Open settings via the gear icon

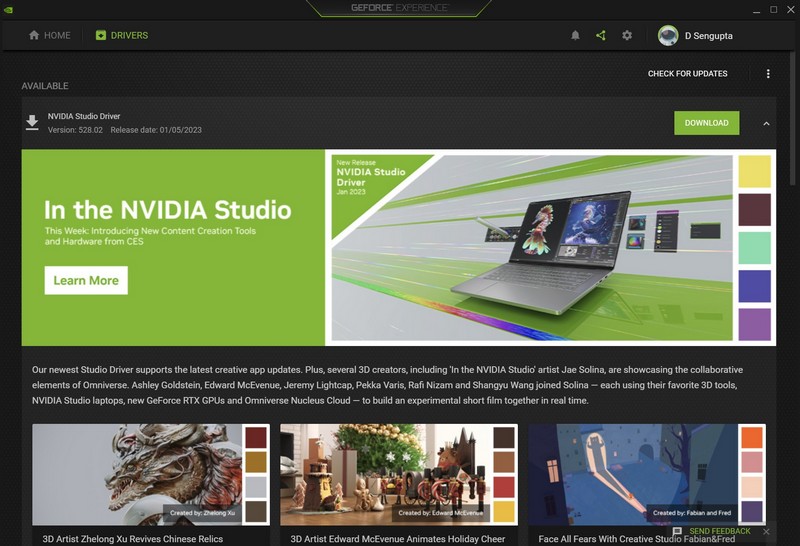coord(627,35)
